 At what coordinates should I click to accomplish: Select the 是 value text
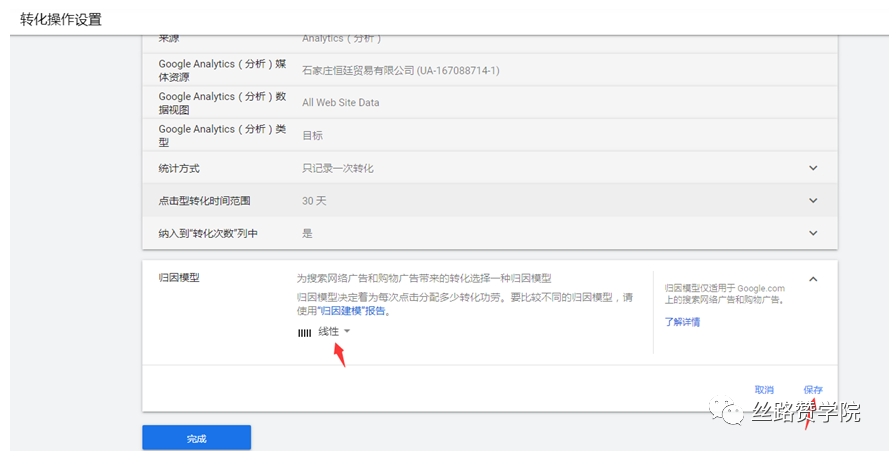pyautogui.click(x=307, y=233)
